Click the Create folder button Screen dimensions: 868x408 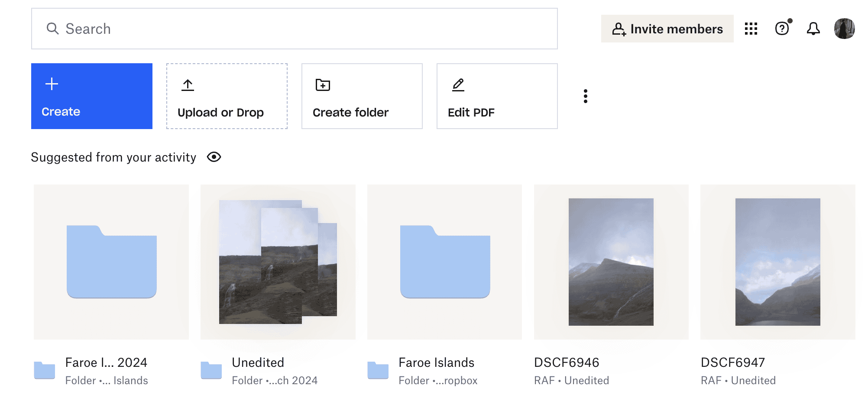click(x=362, y=96)
